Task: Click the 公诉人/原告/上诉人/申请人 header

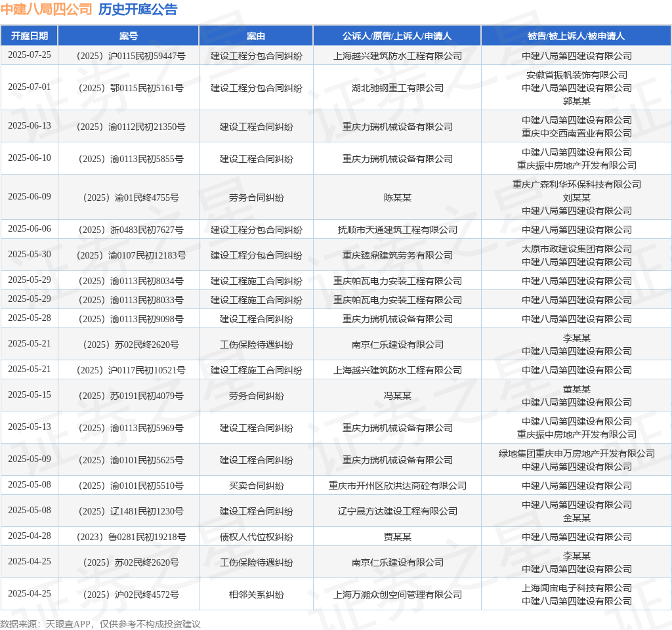Action: (397, 36)
